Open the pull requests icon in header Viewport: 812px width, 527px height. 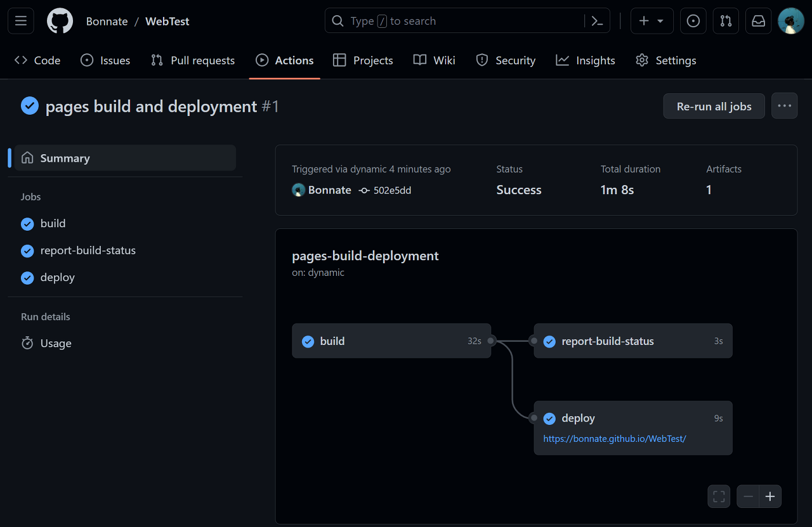[726, 21]
